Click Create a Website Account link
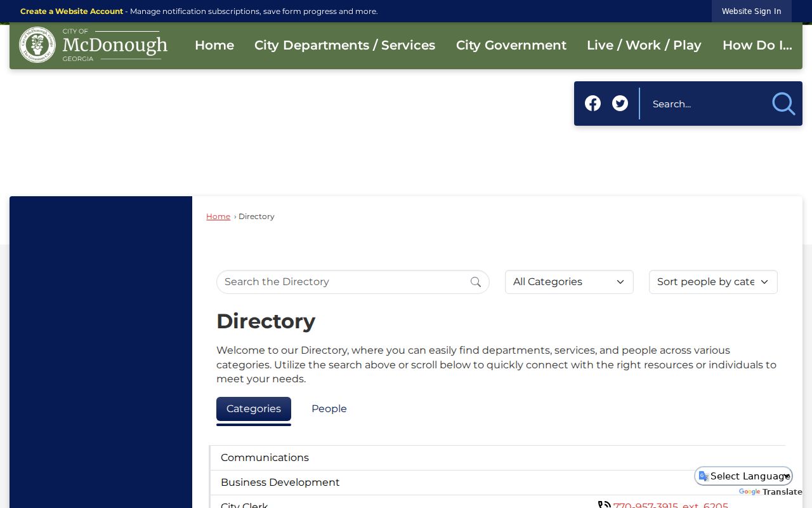The height and width of the screenshot is (508, 812). pos(72,11)
